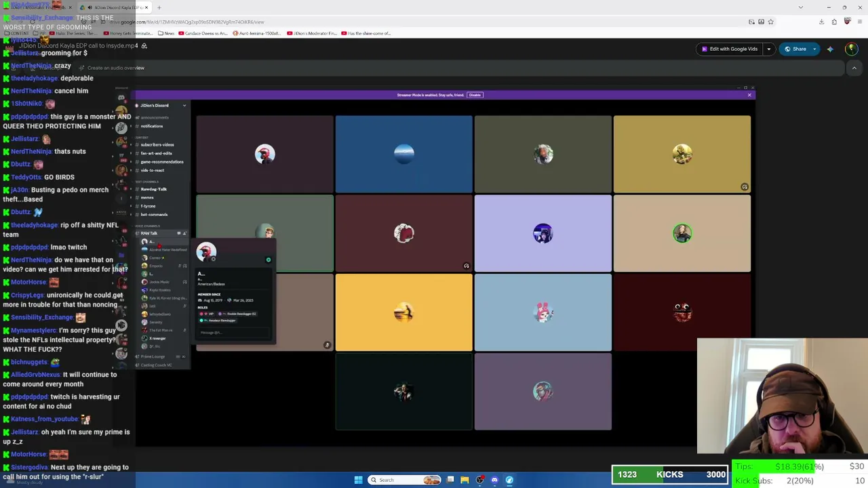Click the green badge icon on profile popup
The width and height of the screenshot is (868, 488).
[x=268, y=260]
